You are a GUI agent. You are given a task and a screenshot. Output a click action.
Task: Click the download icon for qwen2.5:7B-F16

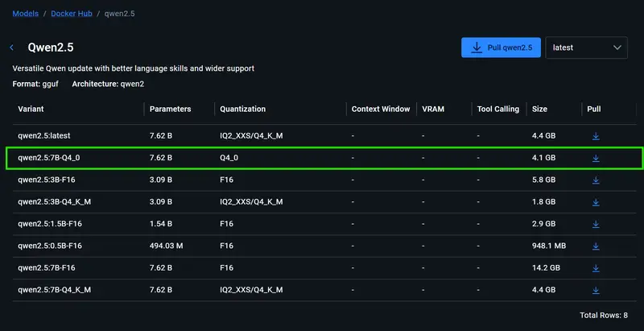pyautogui.click(x=596, y=268)
